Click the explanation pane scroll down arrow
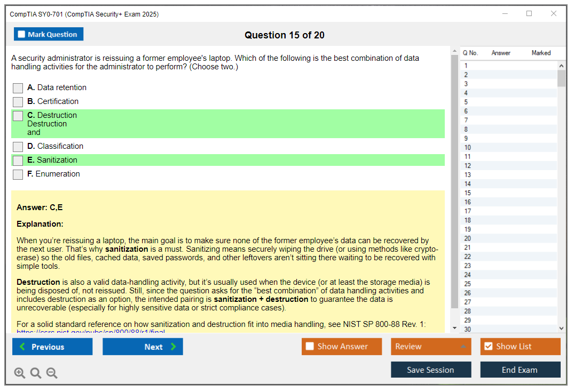The image size is (574, 392). pos(454,328)
